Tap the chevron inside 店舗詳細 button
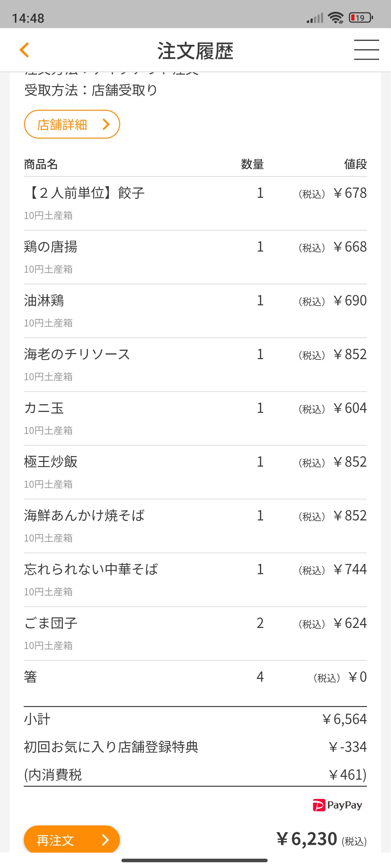 [x=106, y=124]
